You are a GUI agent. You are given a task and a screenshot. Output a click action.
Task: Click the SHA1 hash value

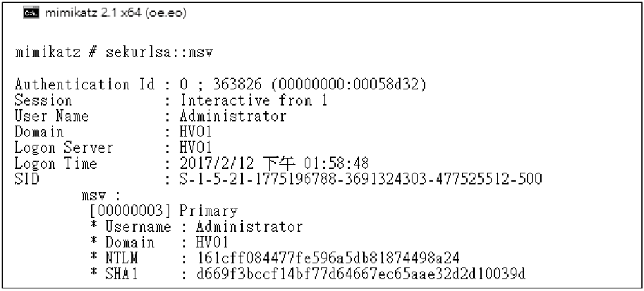pyautogui.click(x=361, y=274)
